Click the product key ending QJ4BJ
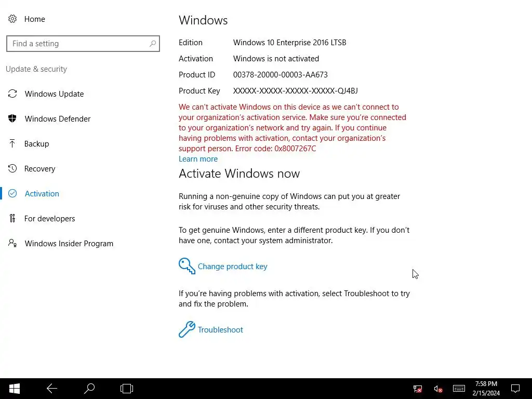The width and height of the screenshot is (532, 399). pos(295,90)
